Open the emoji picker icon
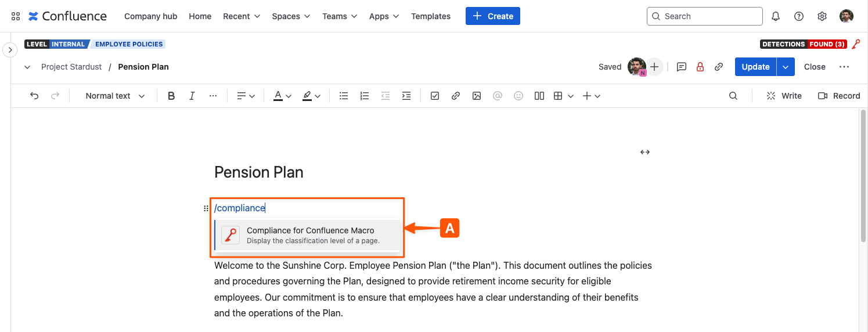Image resolution: width=868 pixels, height=332 pixels. pos(518,96)
